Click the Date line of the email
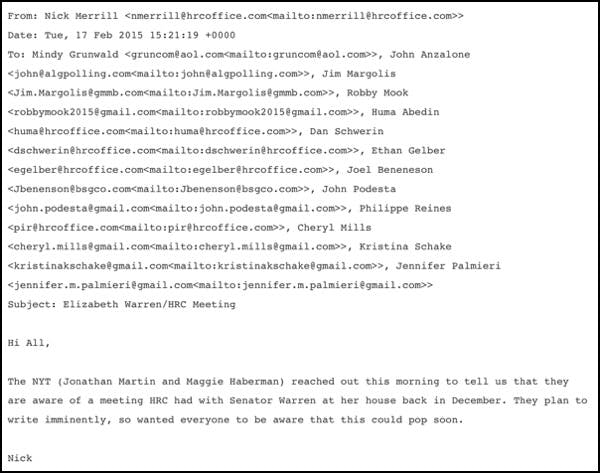Image resolution: width=600 pixels, height=473 pixels. tap(121, 35)
